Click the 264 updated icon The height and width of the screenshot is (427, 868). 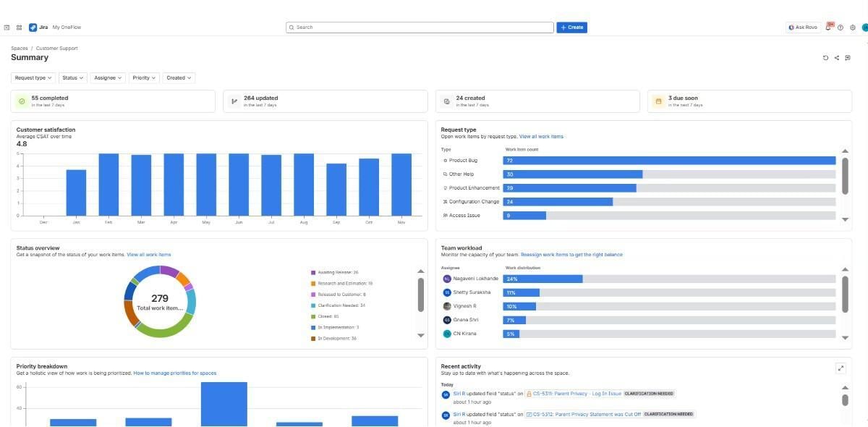(234, 101)
